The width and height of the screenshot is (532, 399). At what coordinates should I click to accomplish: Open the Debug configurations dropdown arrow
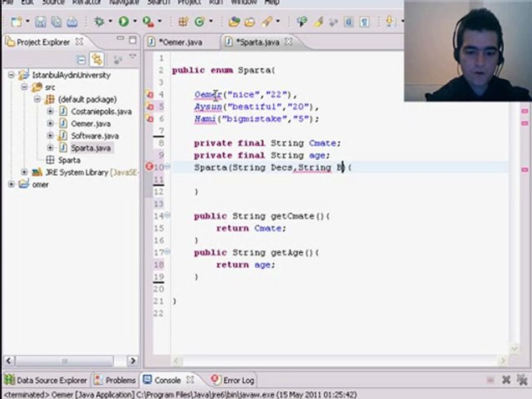pyautogui.click(x=110, y=22)
